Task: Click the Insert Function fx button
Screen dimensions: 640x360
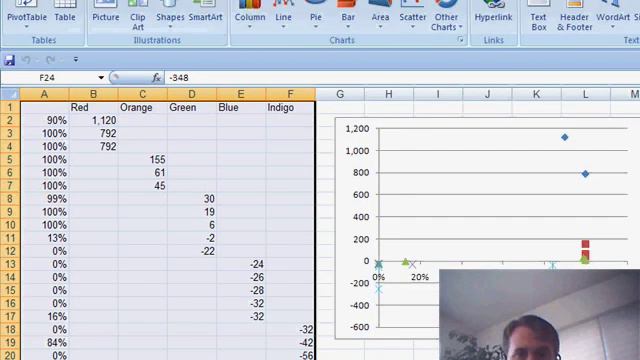Action: click(x=156, y=78)
